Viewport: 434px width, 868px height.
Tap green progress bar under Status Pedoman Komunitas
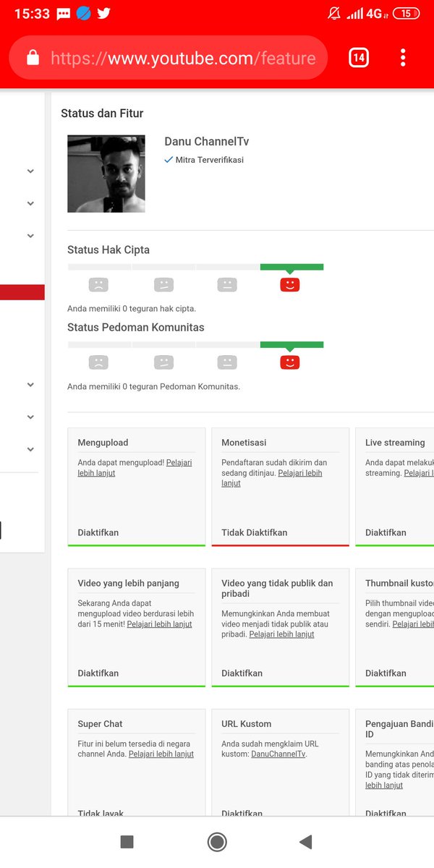[292, 344]
